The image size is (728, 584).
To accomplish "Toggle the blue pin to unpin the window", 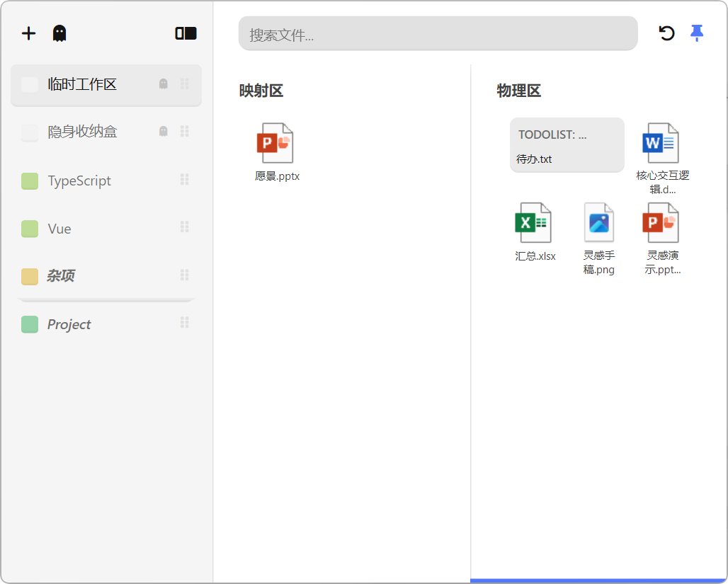I will [698, 33].
